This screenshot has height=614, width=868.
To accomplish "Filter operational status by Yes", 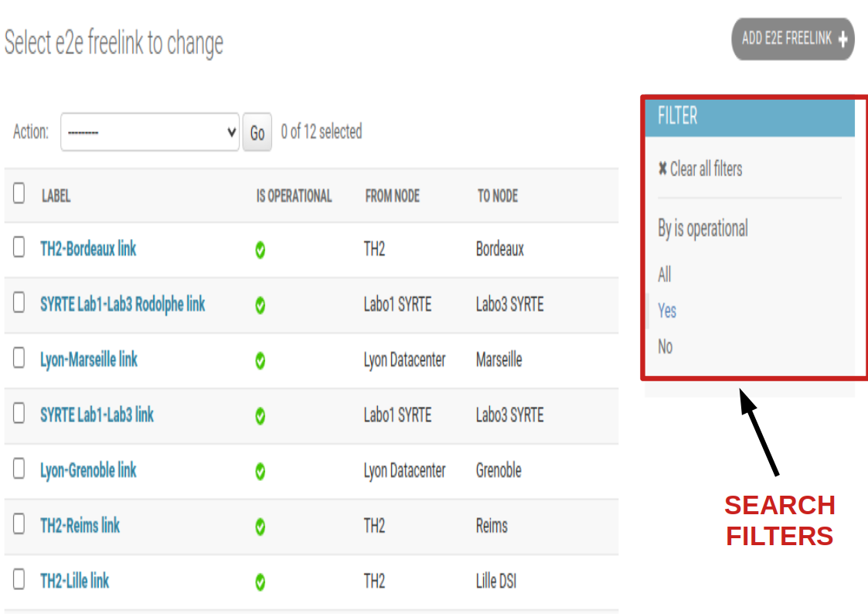I will tap(667, 311).
